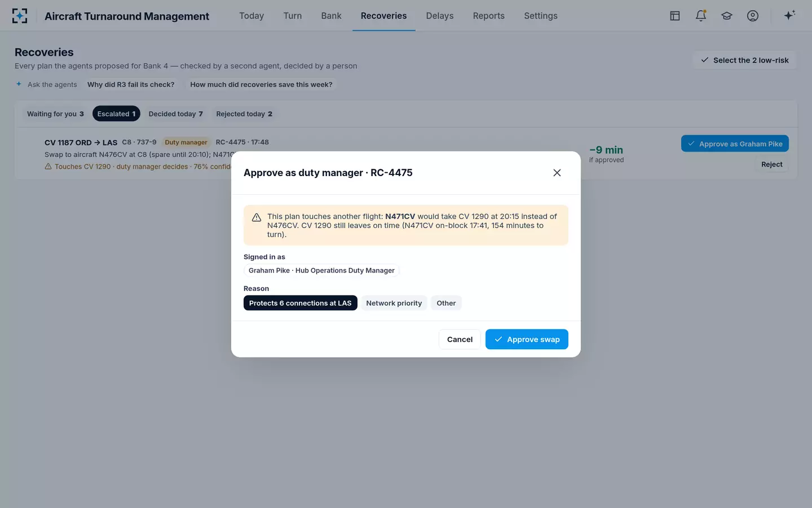Click the Signed in as label
Screen dimensions: 812x508
264,257
